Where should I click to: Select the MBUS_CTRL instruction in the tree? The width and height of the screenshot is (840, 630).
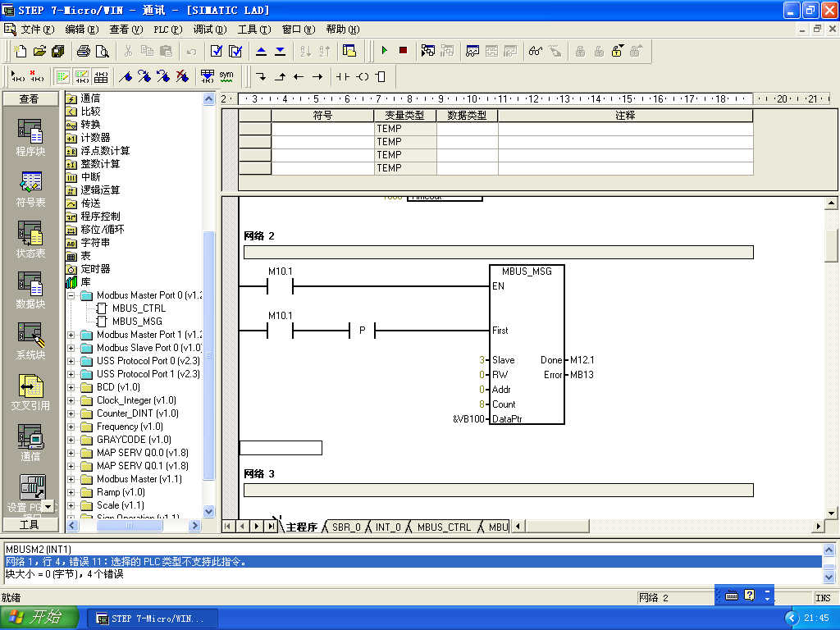(x=139, y=308)
